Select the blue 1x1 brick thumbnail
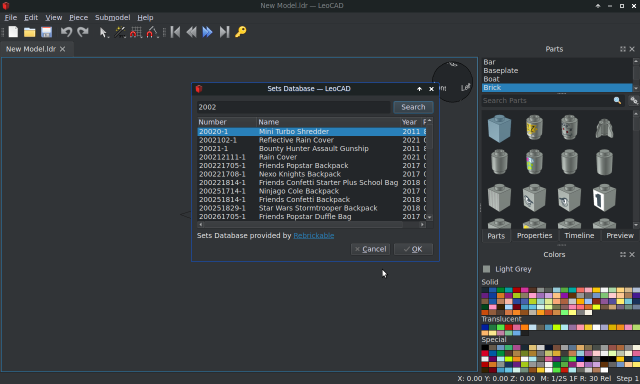640x384 pixels. [x=499, y=128]
